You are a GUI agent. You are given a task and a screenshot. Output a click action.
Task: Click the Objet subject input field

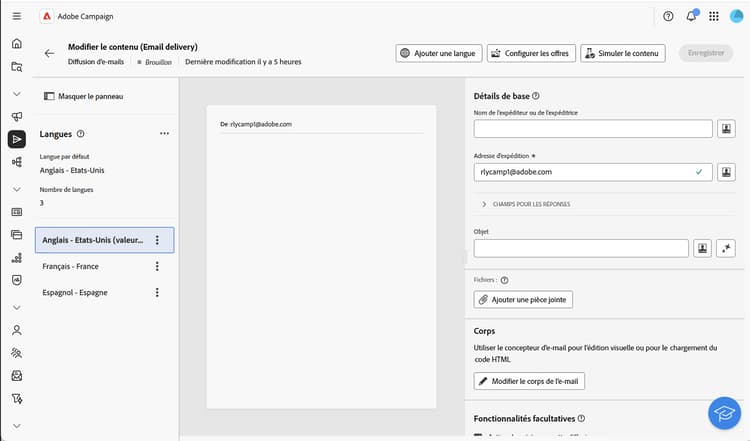(x=581, y=248)
